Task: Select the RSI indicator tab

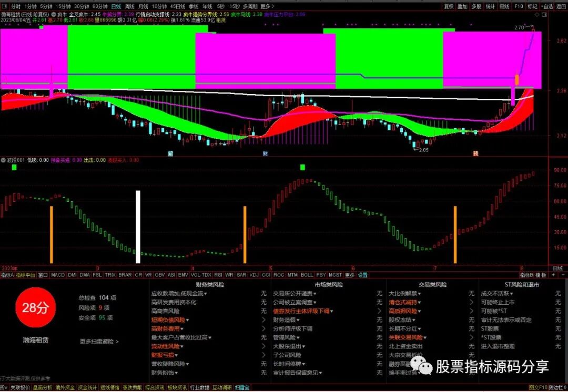Action: click(x=218, y=275)
